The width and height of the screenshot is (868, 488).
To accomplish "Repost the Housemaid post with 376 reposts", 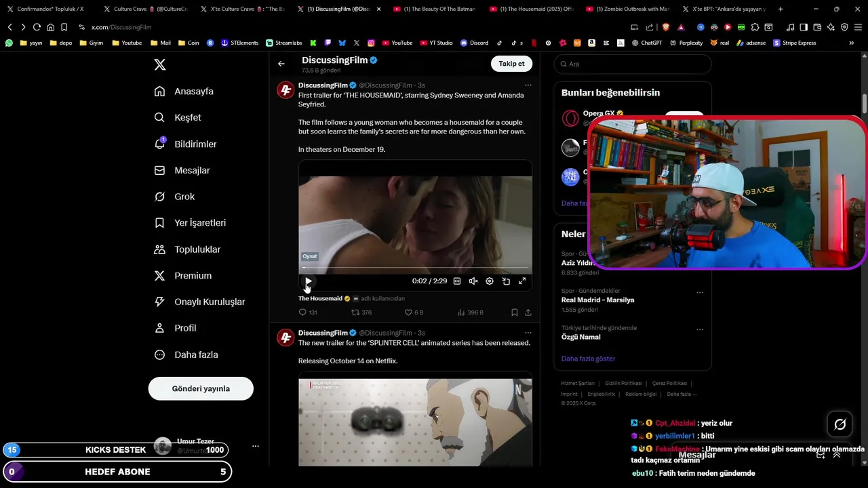I will click(x=361, y=312).
